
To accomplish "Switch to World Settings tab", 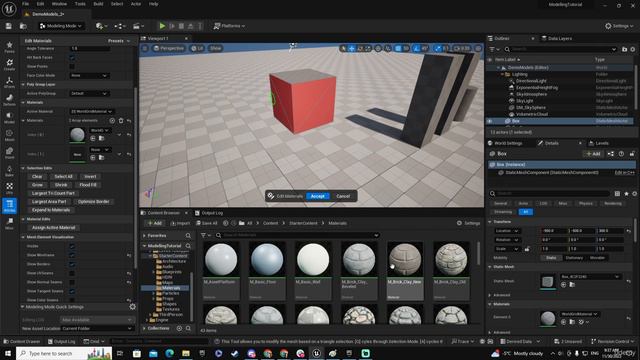I will [x=505, y=143].
